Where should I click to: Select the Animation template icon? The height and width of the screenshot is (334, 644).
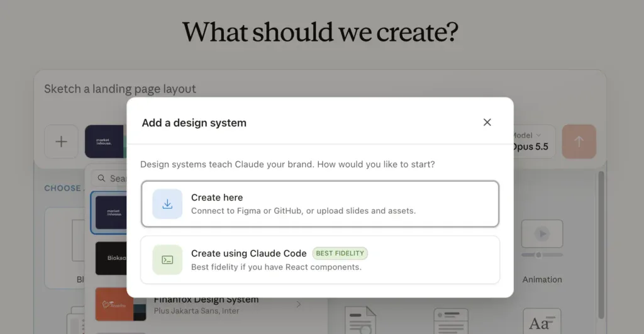click(542, 238)
